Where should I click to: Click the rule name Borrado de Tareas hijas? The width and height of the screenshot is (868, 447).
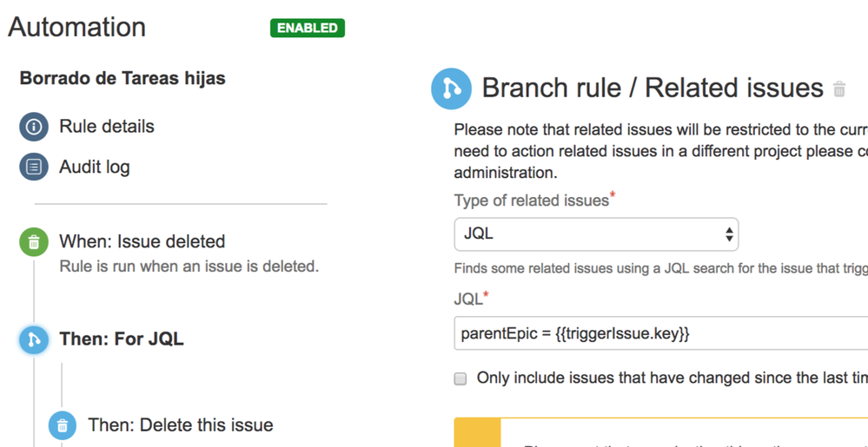tap(123, 79)
